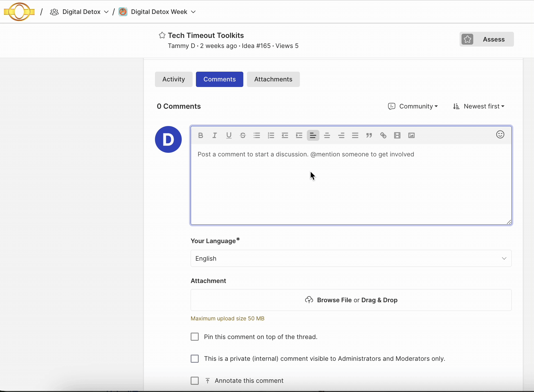This screenshot has width=534, height=392.
Task: Open Tech Timeout Toolkits title
Action: coord(206,35)
